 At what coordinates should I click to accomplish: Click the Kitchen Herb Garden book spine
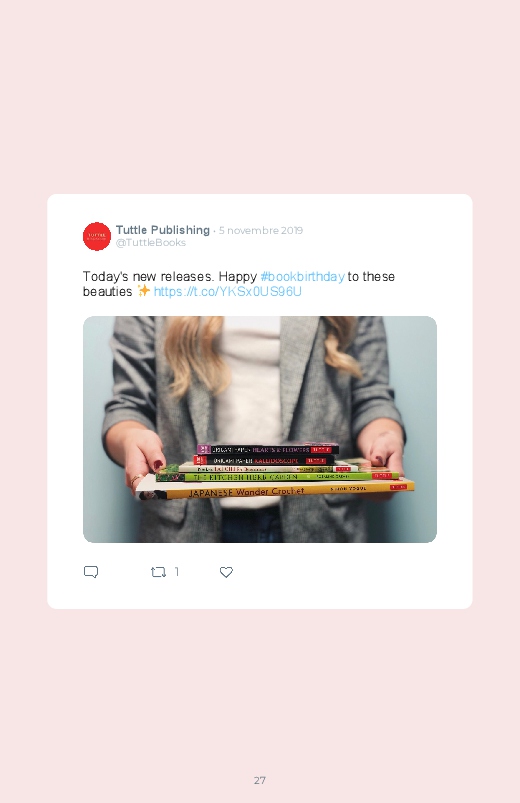tap(277, 476)
